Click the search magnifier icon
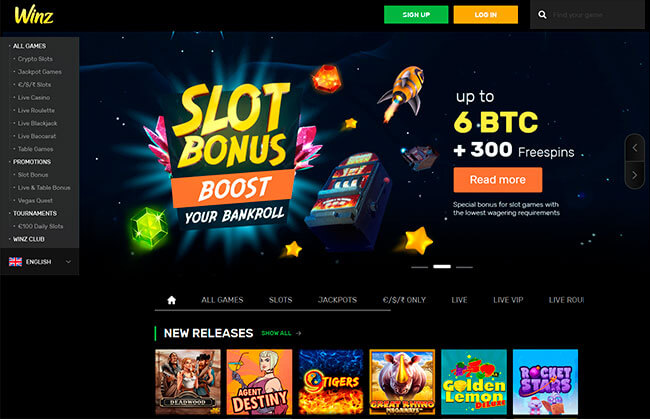This screenshot has width=650, height=419. click(x=542, y=15)
